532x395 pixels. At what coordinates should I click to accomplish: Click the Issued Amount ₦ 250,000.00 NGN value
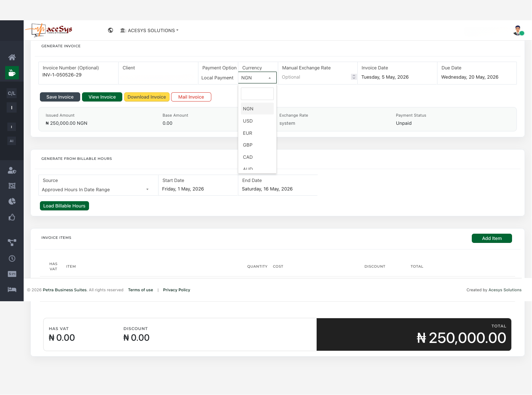pos(66,123)
